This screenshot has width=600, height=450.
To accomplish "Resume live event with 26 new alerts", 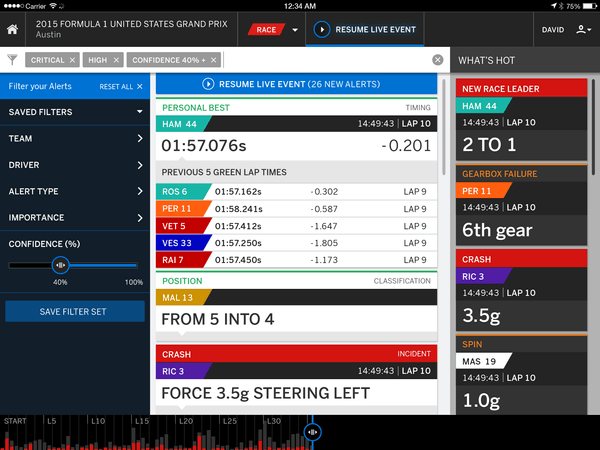I will (x=297, y=84).
